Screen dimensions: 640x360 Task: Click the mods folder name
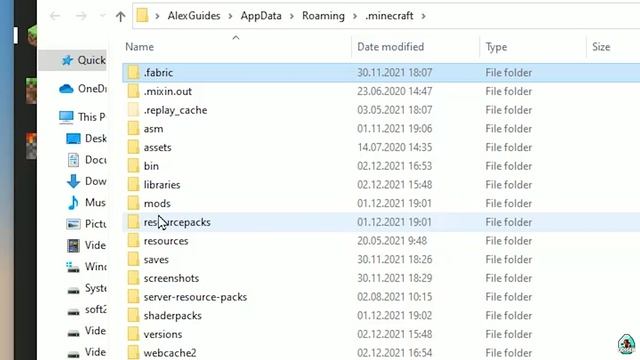coord(157,204)
